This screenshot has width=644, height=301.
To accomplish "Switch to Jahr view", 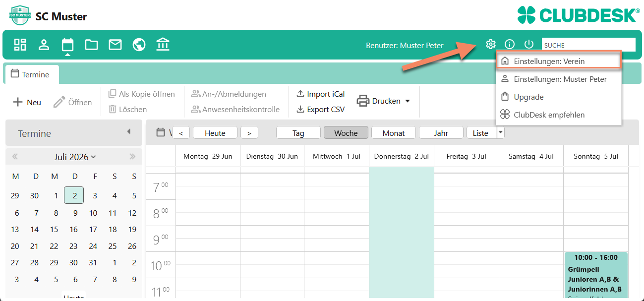I will pos(441,133).
